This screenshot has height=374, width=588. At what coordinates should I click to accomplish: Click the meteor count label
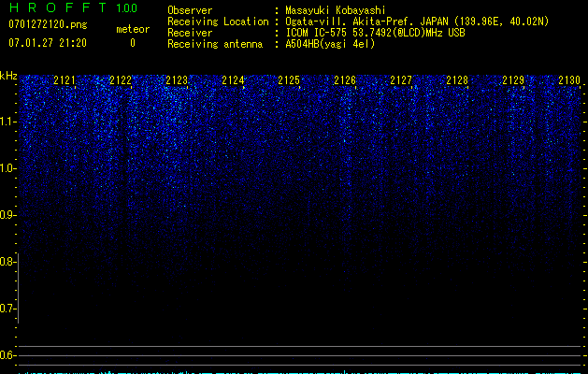coord(133,29)
